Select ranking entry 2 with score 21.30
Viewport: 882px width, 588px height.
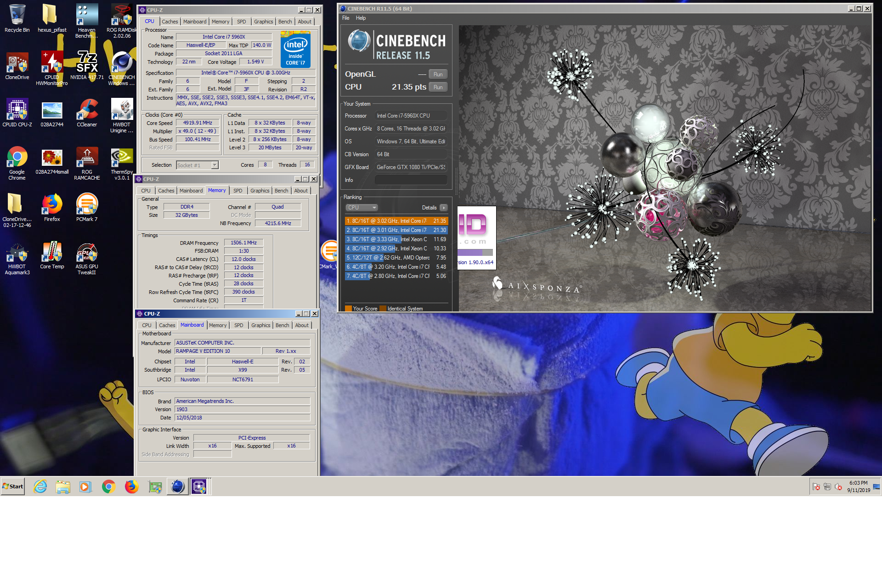396,230
